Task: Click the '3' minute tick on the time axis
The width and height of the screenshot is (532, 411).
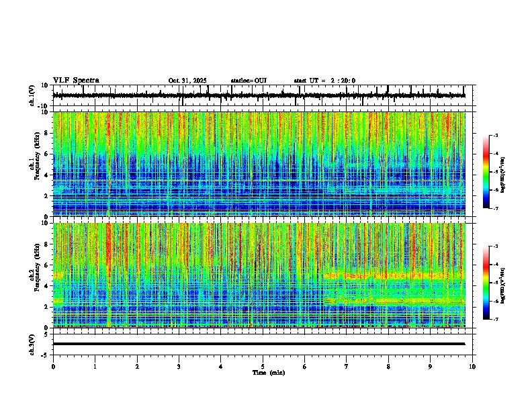Action: click(x=179, y=367)
